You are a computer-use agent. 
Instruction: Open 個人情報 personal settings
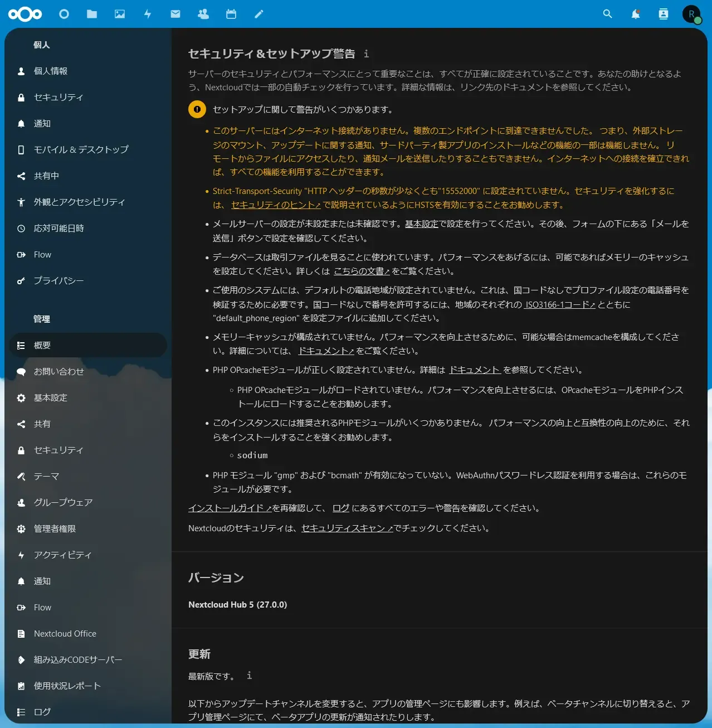click(x=88, y=71)
